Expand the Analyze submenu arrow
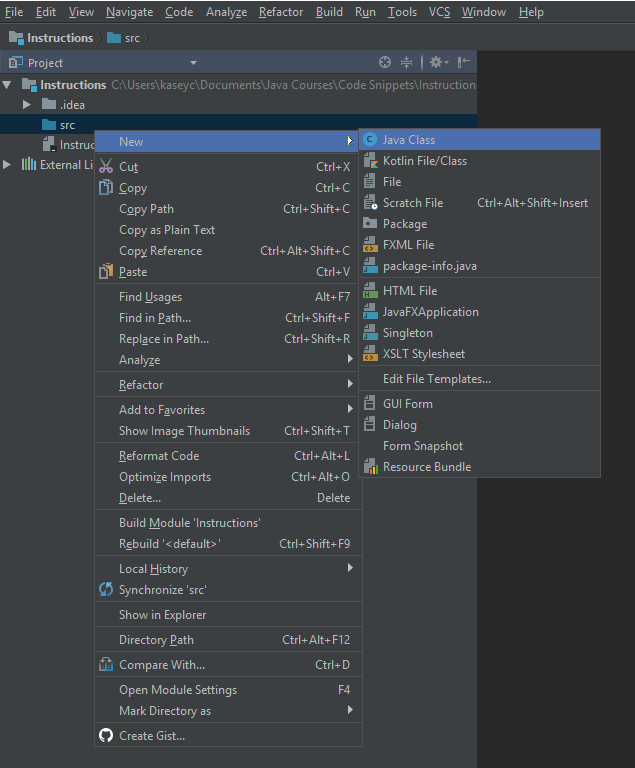This screenshot has height=768, width=635. (350, 359)
